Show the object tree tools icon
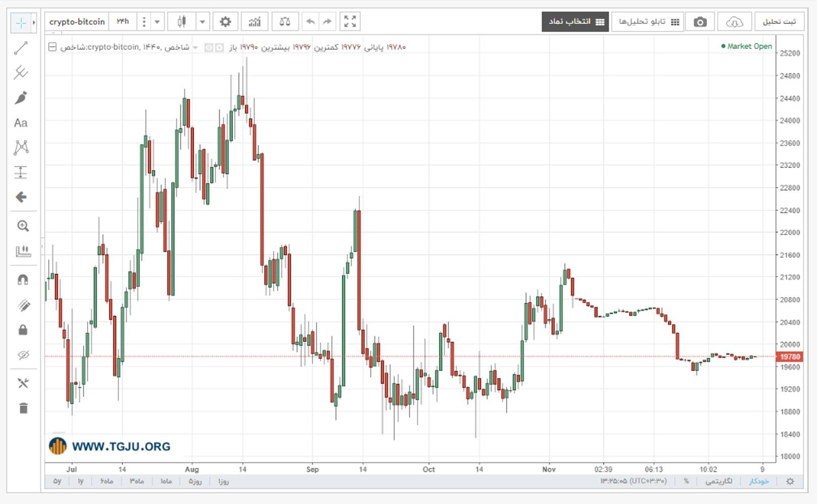 pos(23,384)
